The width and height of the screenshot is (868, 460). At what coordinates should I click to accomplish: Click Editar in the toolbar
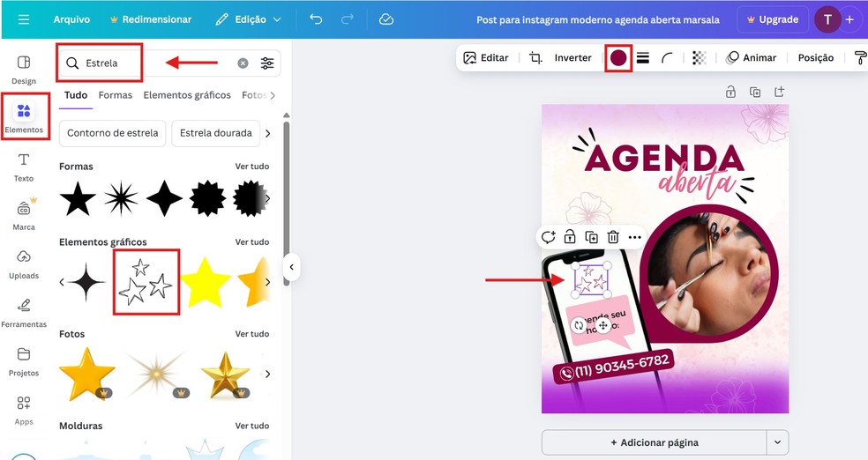[x=486, y=57]
